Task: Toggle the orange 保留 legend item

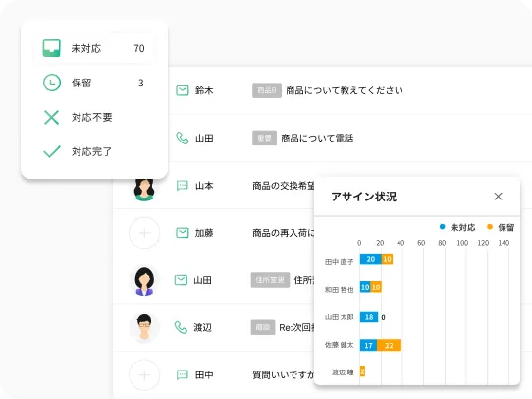Action: tap(501, 227)
